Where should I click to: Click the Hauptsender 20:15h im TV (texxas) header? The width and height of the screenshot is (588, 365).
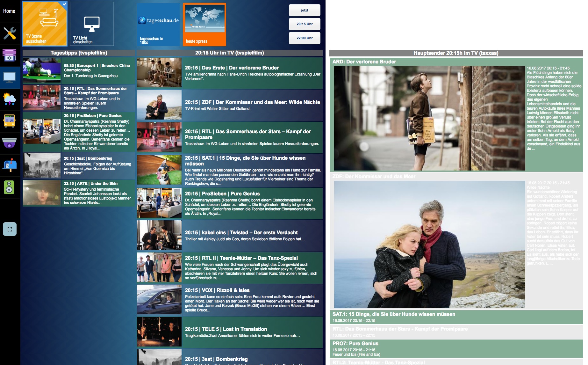(456, 53)
